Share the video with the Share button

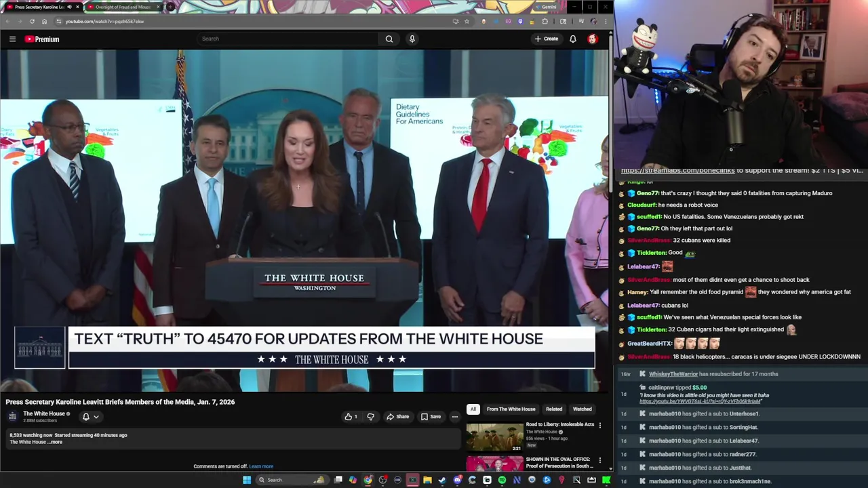[x=398, y=417]
